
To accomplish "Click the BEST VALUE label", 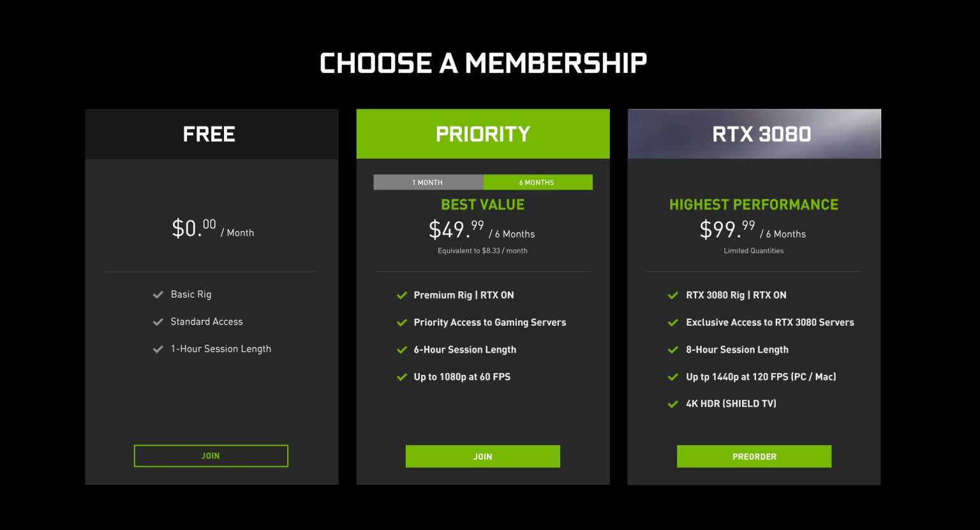I will (482, 204).
